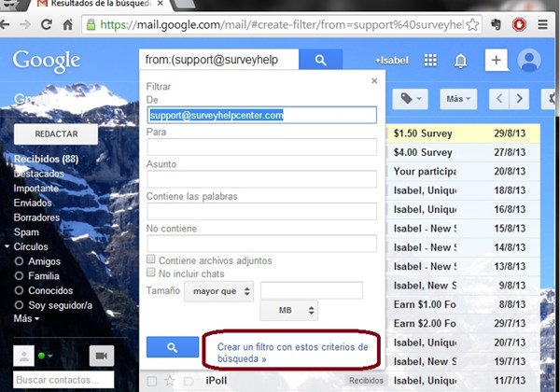Click the browser address bar URL
560x392 pixels.
click(x=282, y=24)
